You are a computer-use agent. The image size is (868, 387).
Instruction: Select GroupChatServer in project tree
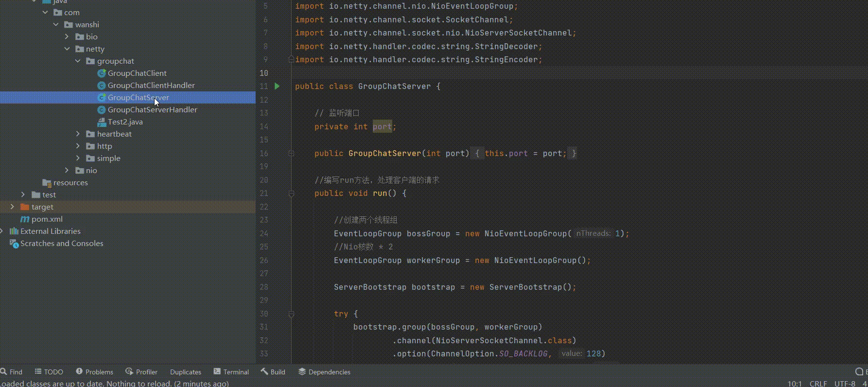pyautogui.click(x=139, y=97)
